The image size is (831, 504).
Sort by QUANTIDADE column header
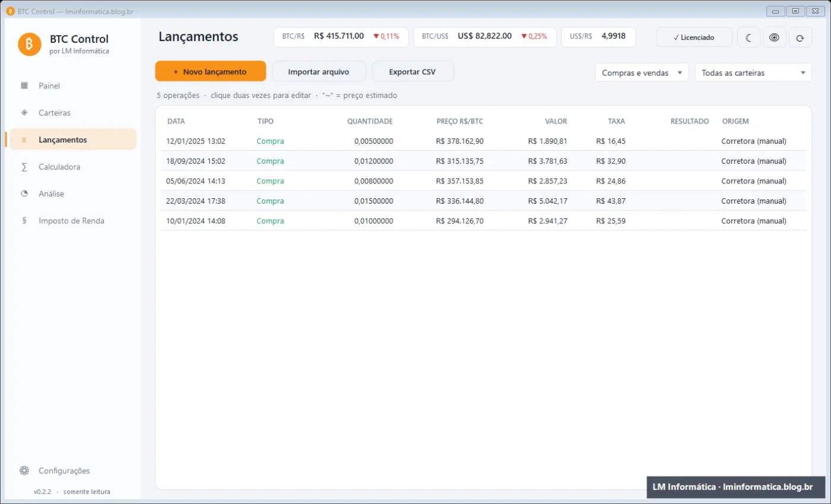pos(370,121)
